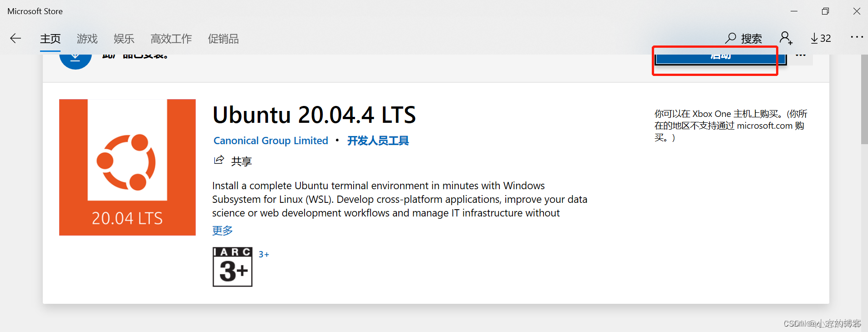Open the store more-options ellipsis menu
The width and height of the screenshot is (868, 332).
coord(857,37)
